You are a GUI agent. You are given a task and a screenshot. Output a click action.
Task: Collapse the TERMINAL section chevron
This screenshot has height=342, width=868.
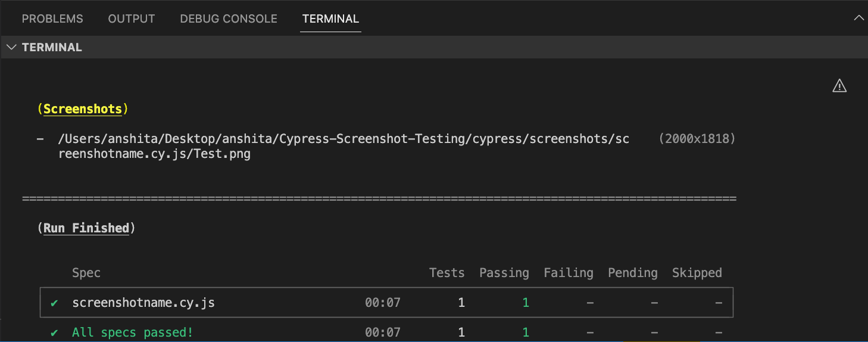[11, 47]
